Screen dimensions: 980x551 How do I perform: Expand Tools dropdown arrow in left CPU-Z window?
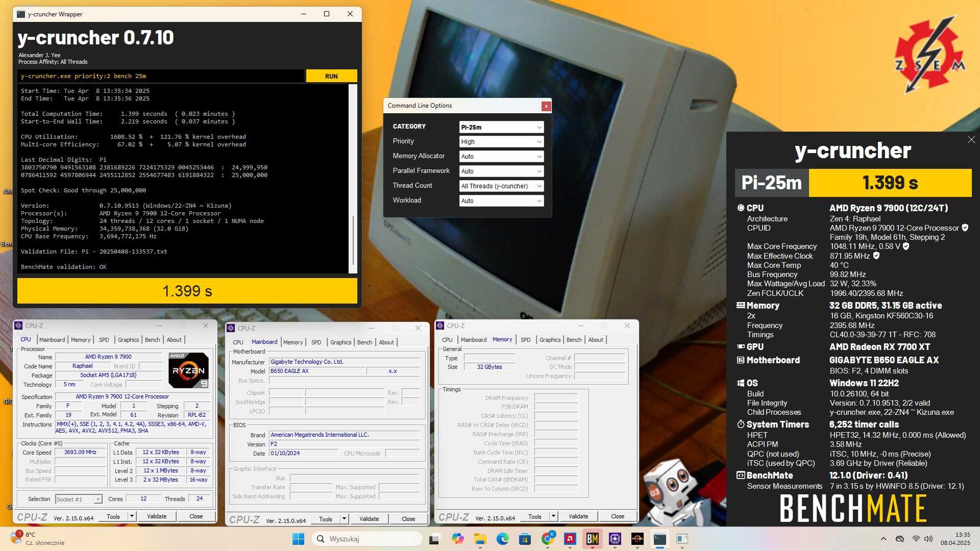pos(132,516)
